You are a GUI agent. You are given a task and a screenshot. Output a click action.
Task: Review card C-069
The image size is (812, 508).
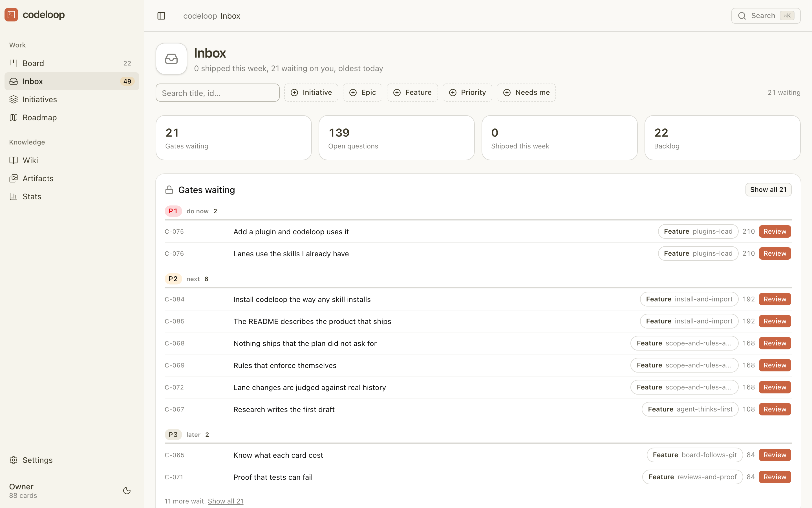(775, 365)
